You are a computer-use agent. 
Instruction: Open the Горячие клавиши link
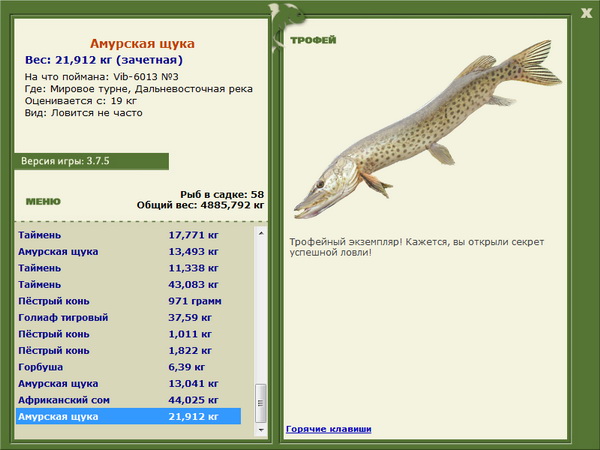pos(329,429)
